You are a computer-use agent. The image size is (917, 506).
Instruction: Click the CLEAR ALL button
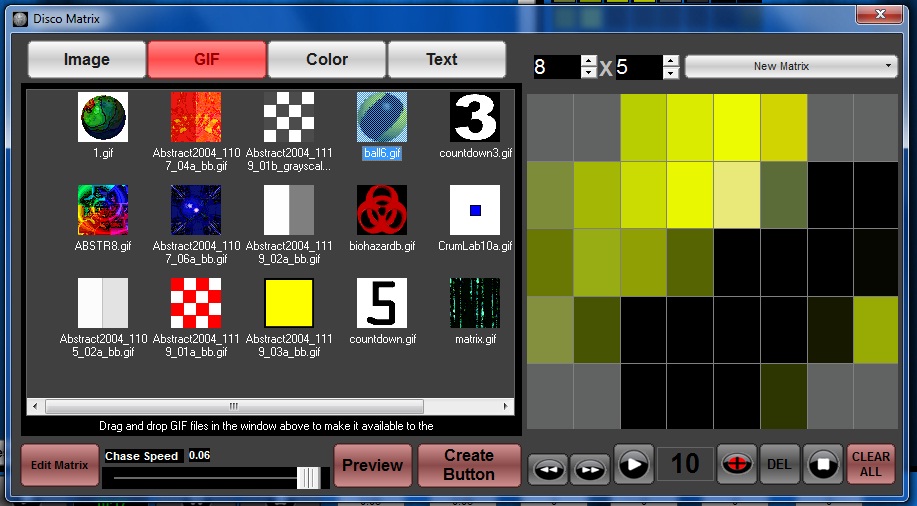coord(871,466)
